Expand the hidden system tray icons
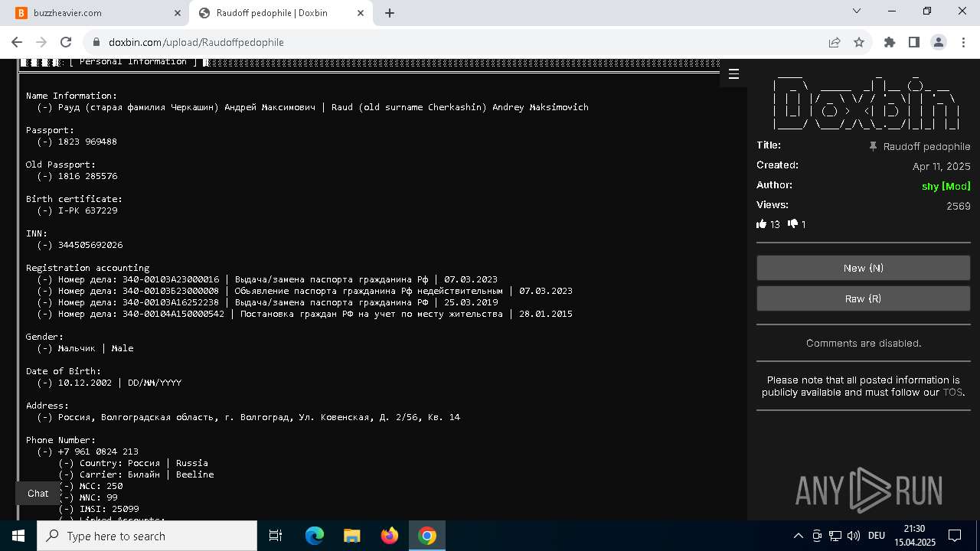This screenshot has width=980, height=551. [x=798, y=536]
